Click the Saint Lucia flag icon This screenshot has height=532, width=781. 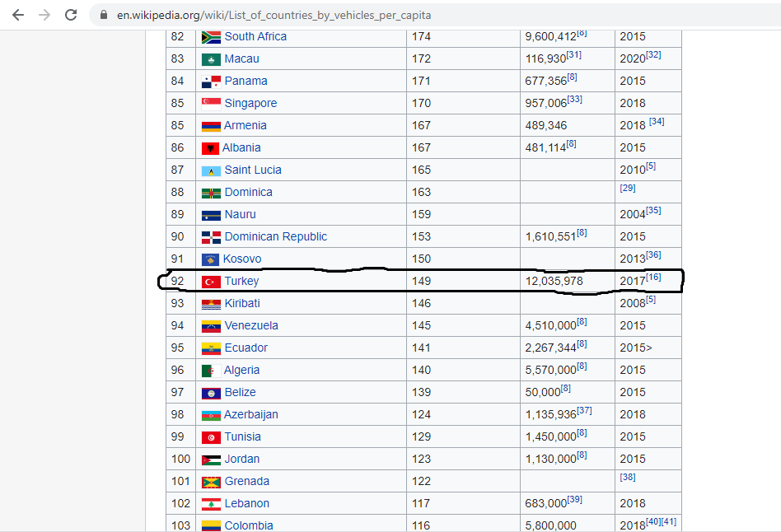211,170
